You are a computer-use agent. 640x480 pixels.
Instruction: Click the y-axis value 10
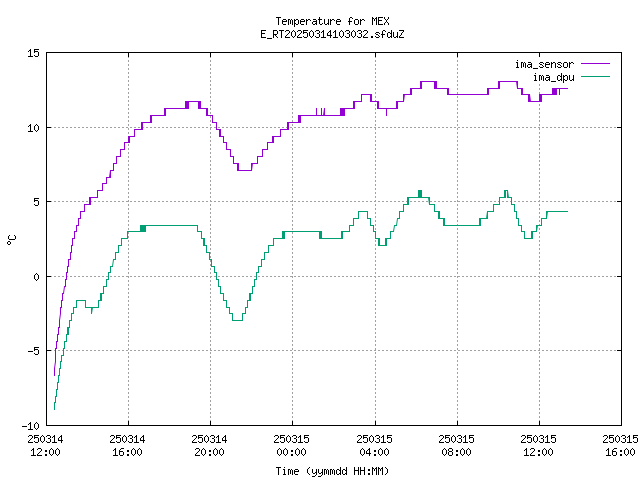click(33, 128)
